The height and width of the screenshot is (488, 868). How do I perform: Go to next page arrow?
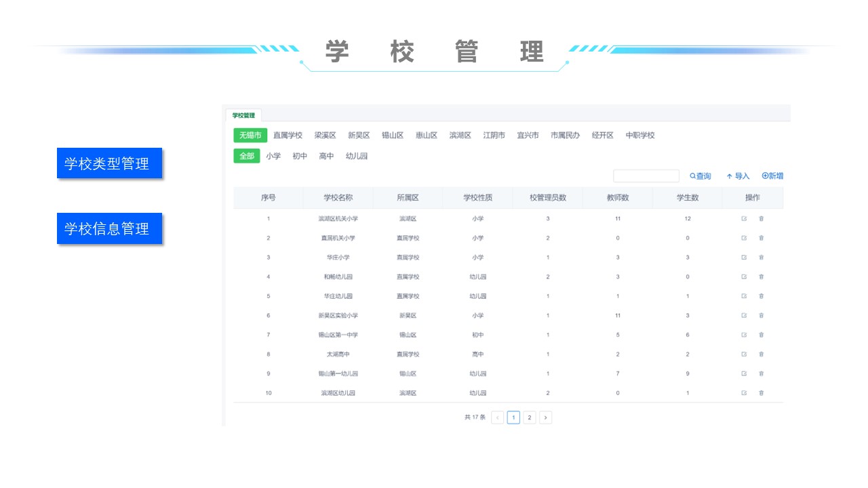tap(546, 418)
